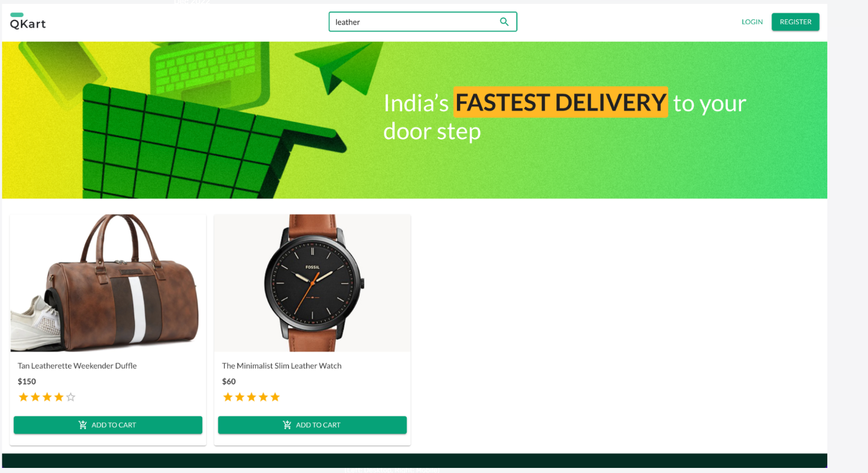Click the Tan Leatherette Weekender Duffle title
This screenshot has height=473, width=868.
click(x=77, y=366)
